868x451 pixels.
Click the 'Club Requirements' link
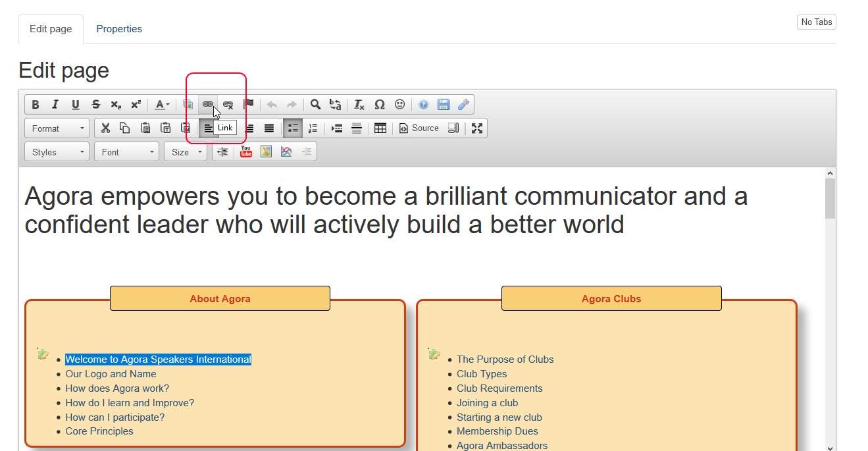(499, 388)
